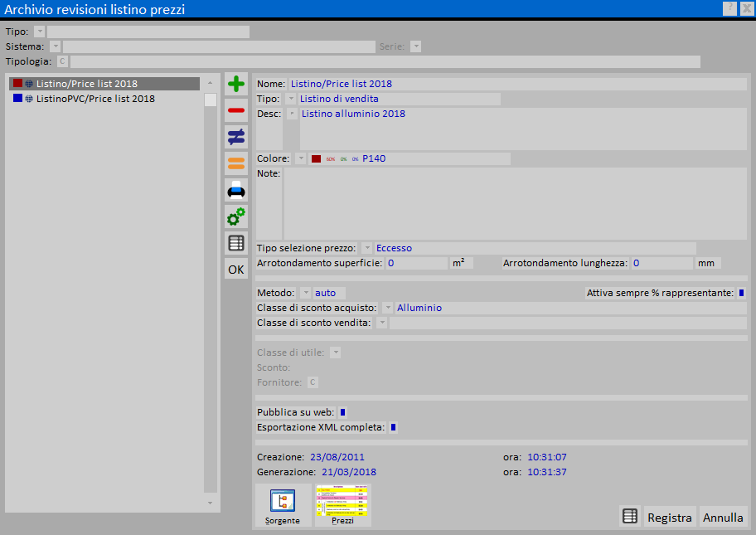Image resolution: width=756 pixels, height=535 pixels.
Task: Select Listino/Price list 2018 in list
Action: click(104, 84)
